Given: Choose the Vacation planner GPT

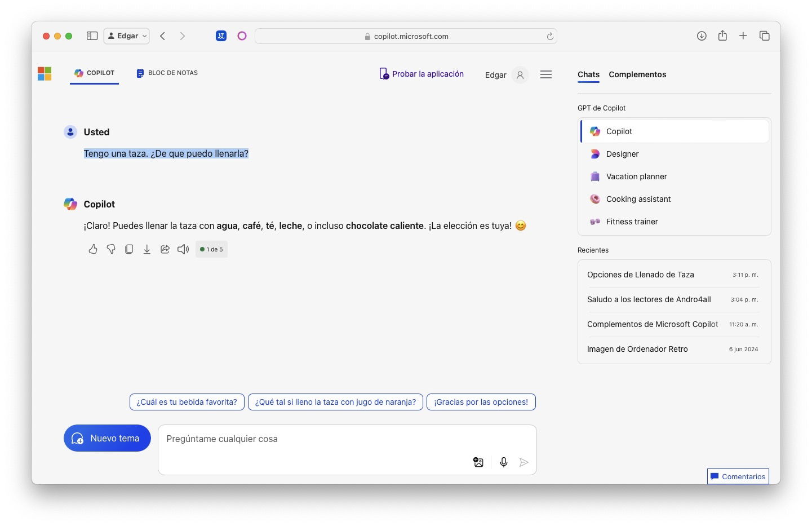Looking at the screenshot, I should (x=675, y=176).
